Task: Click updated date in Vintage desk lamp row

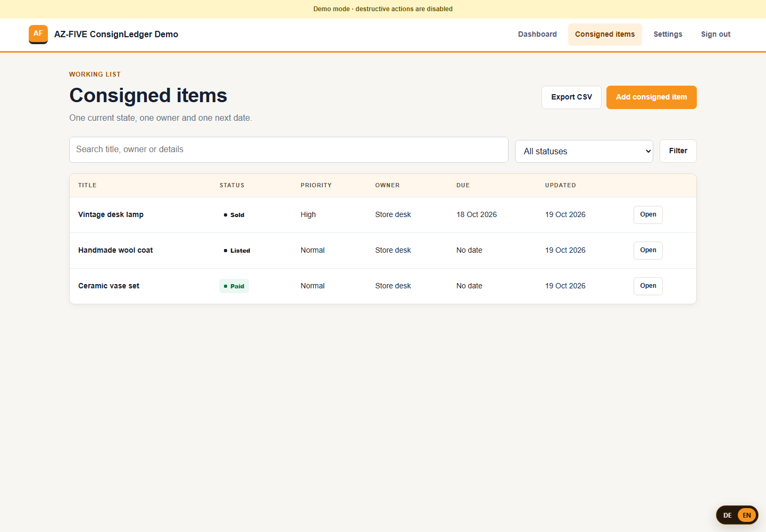Action: coord(565,214)
